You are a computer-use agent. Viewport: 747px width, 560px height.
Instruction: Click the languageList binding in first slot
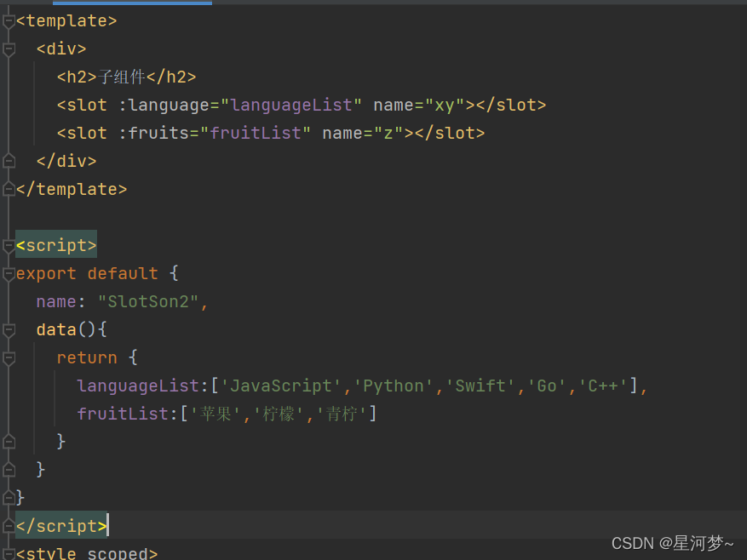tap(291, 105)
